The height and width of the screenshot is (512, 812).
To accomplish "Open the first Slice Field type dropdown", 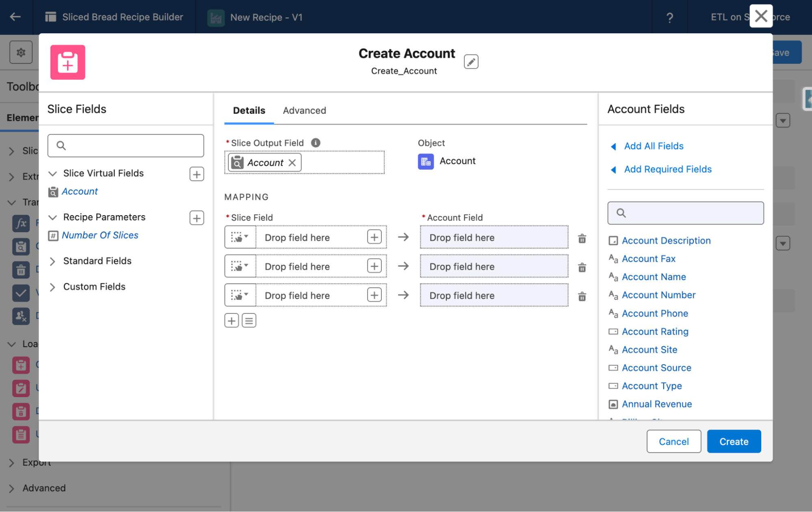I will (240, 237).
